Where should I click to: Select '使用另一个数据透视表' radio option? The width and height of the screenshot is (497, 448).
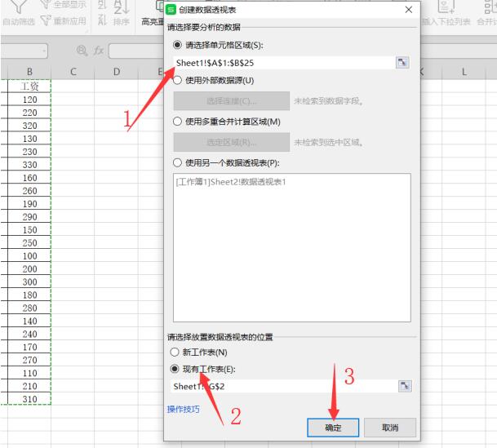click(177, 162)
